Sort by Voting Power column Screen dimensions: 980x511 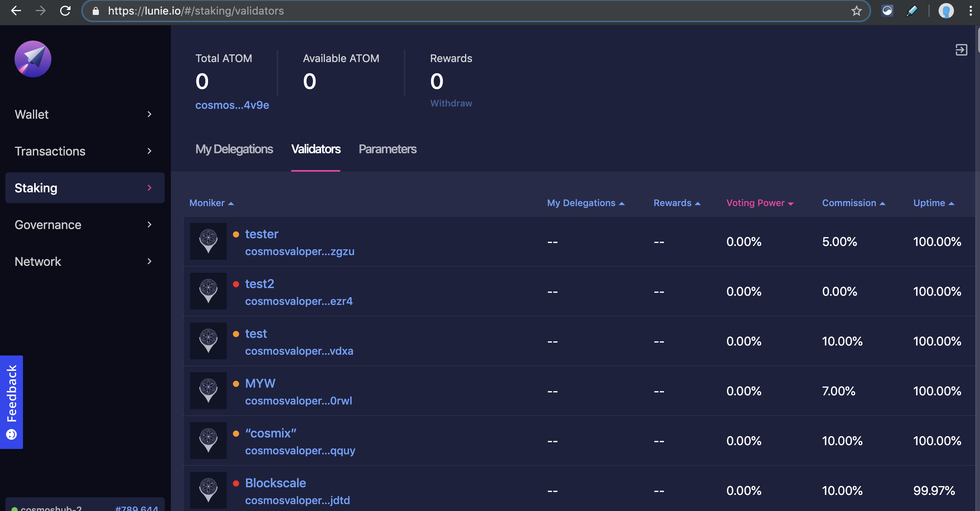(760, 203)
